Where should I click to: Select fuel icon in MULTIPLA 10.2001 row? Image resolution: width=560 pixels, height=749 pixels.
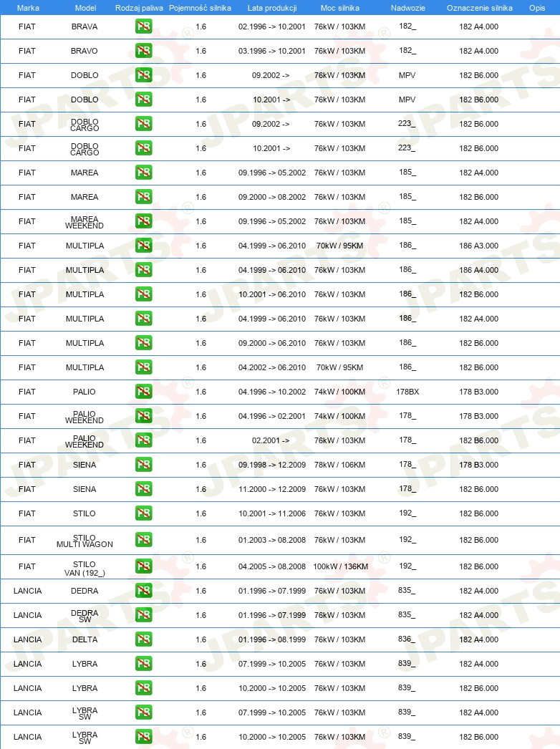tap(143, 294)
